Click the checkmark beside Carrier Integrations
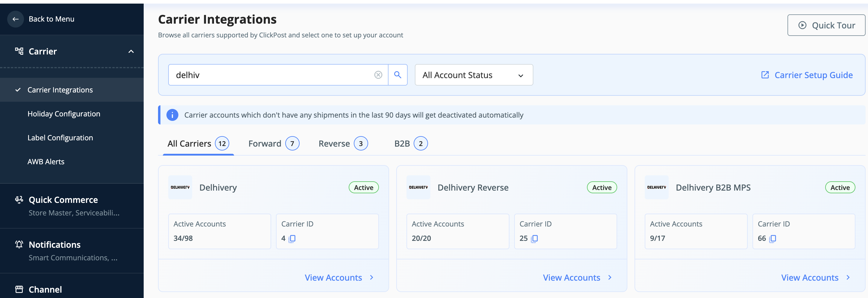The image size is (868, 298). [x=18, y=89]
